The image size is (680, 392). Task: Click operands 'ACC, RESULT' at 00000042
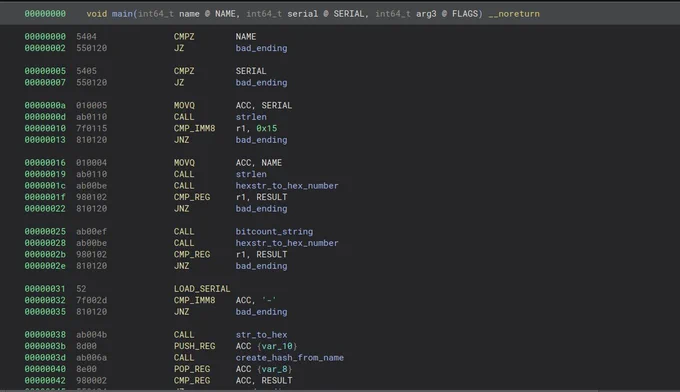tap(264, 380)
